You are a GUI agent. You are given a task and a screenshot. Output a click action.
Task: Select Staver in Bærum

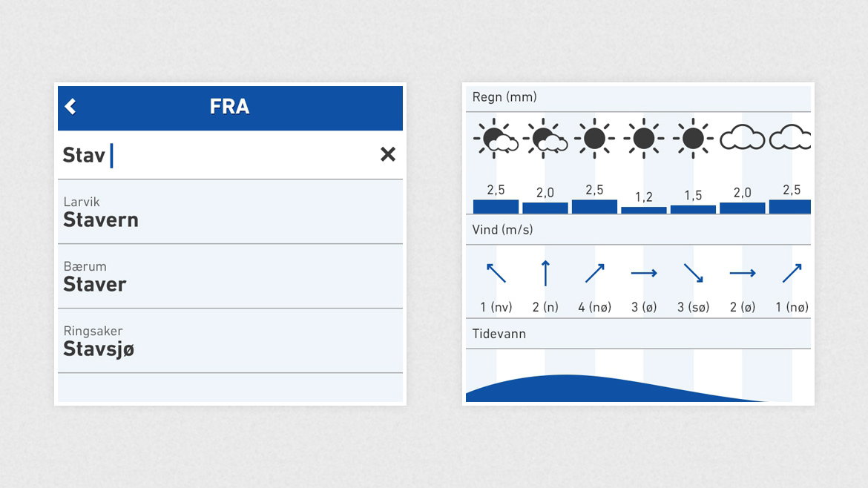(x=230, y=276)
